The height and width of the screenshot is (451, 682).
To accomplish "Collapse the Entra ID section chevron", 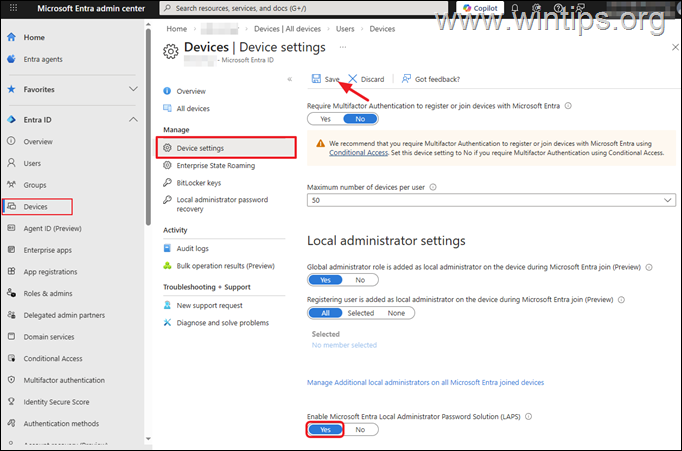I will [x=133, y=119].
